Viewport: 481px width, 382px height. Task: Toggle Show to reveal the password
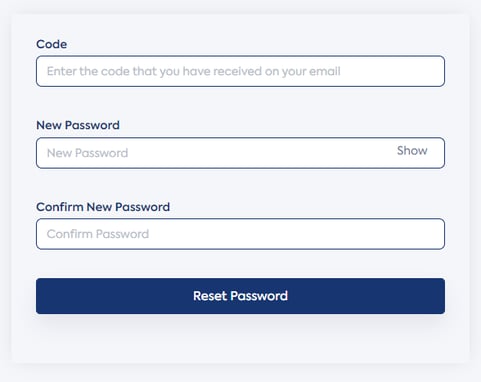click(x=412, y=151)
